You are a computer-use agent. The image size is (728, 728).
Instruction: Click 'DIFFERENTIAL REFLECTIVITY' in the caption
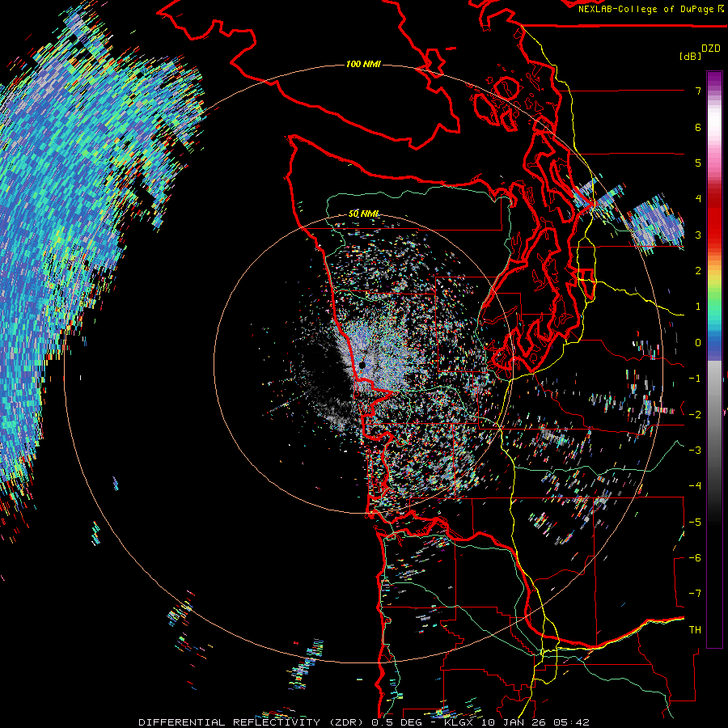230,722
